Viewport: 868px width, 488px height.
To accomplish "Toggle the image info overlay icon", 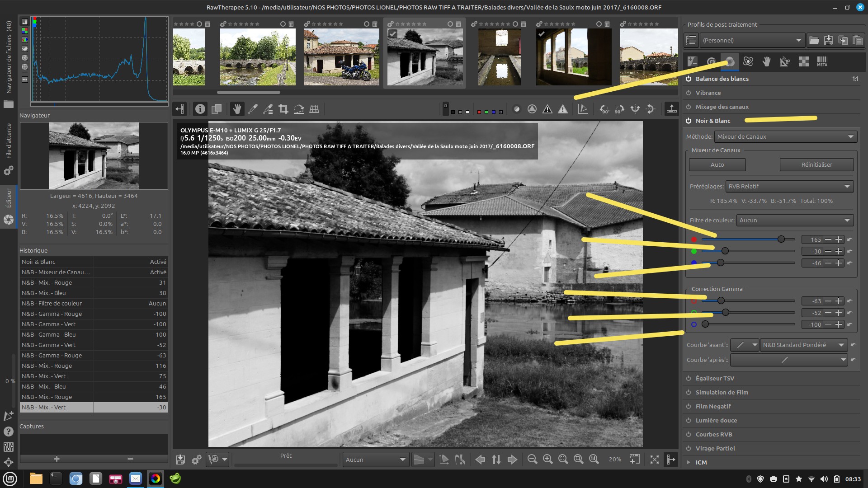I will click(x=200, y=109).
